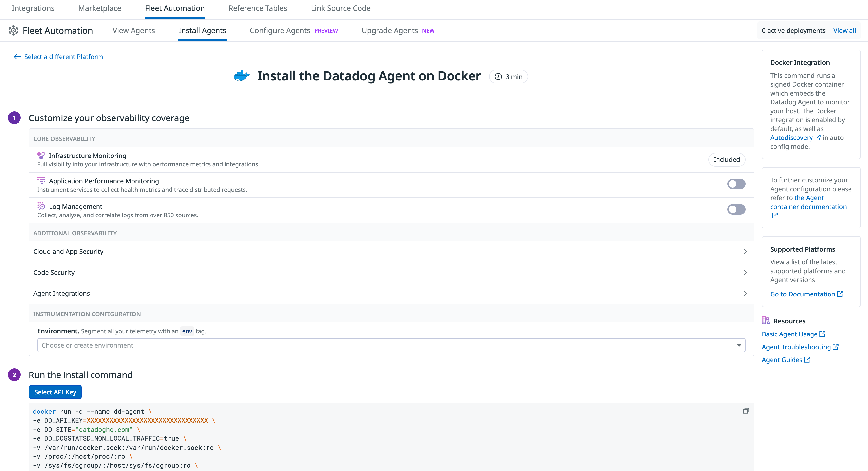
Task: Click the Fleet Automation heading text
Action: click(x=58, y=30)
